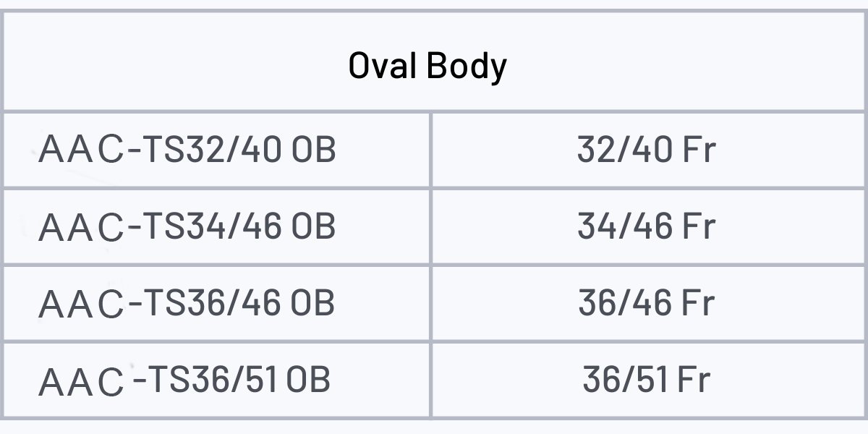This screenshot has height=434, width=868.
Task: Select the AAC-TS36/46 OB model cell
Action: click(x=217, y=303)
